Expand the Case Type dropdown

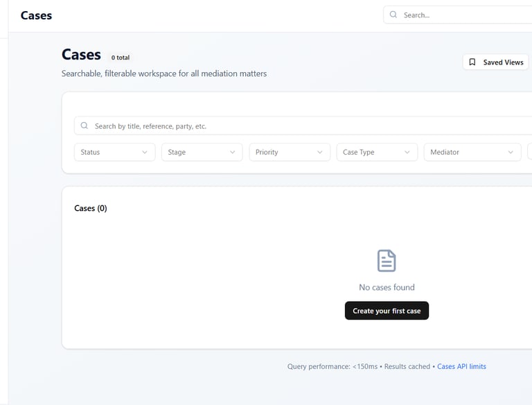tap(377, 152)
